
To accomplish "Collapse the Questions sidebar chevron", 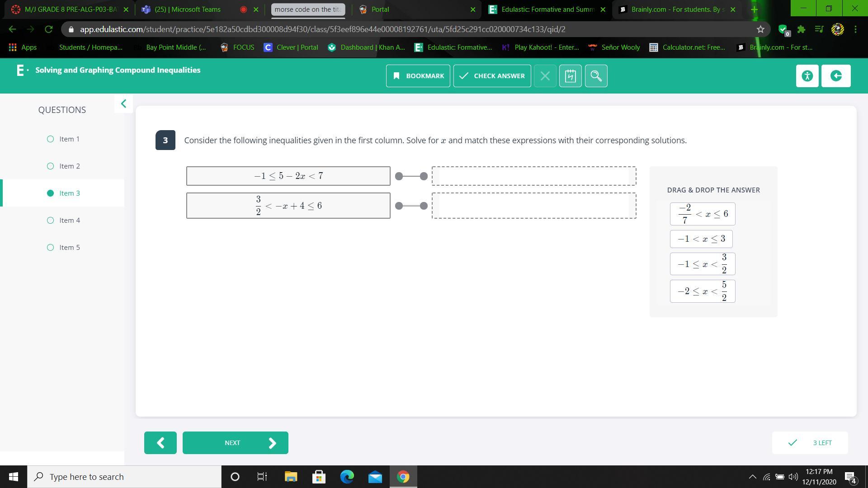I will (123, 104).
